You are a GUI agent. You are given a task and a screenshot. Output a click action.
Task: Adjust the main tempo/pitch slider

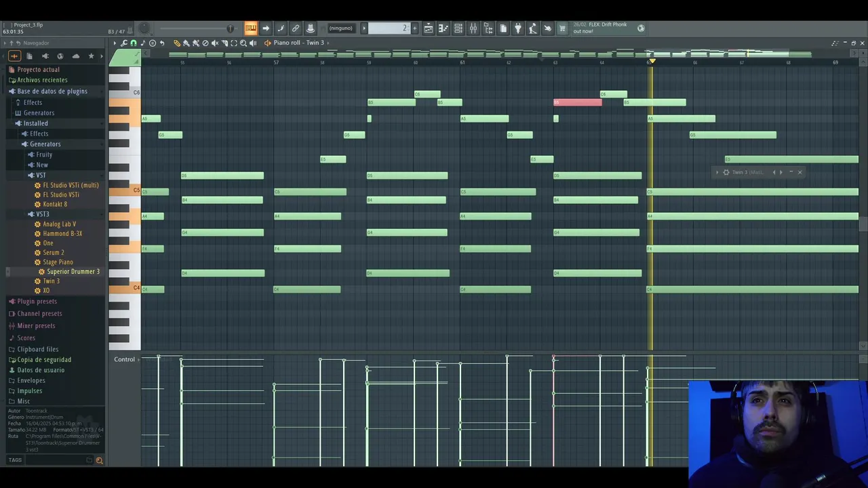[x=197, y=28]
